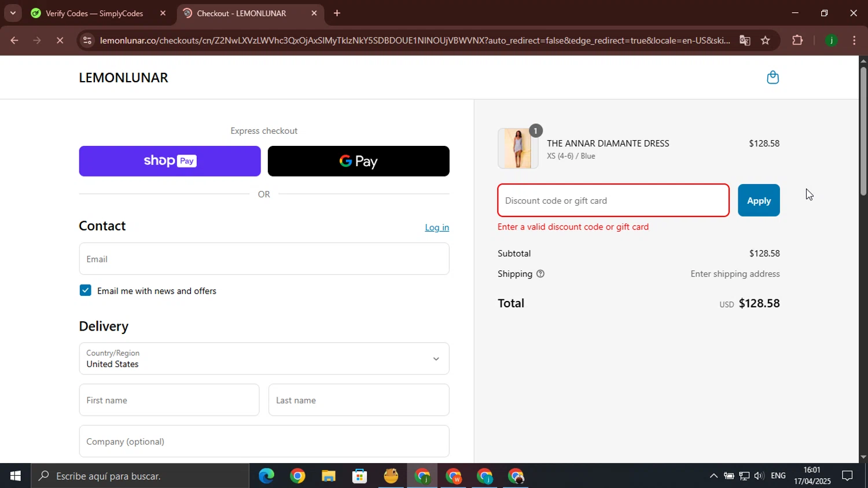Image resolution: width=868 pixels, height=488 pixels.
Task: Click the shipping info question mark icon
Action: point(540,274)
